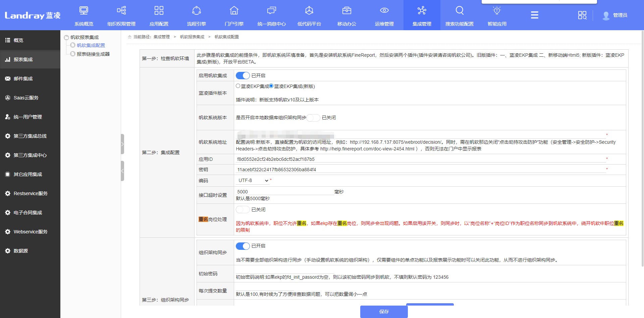Click the 应用ID input field
The image size is (644, 318).
421,159
